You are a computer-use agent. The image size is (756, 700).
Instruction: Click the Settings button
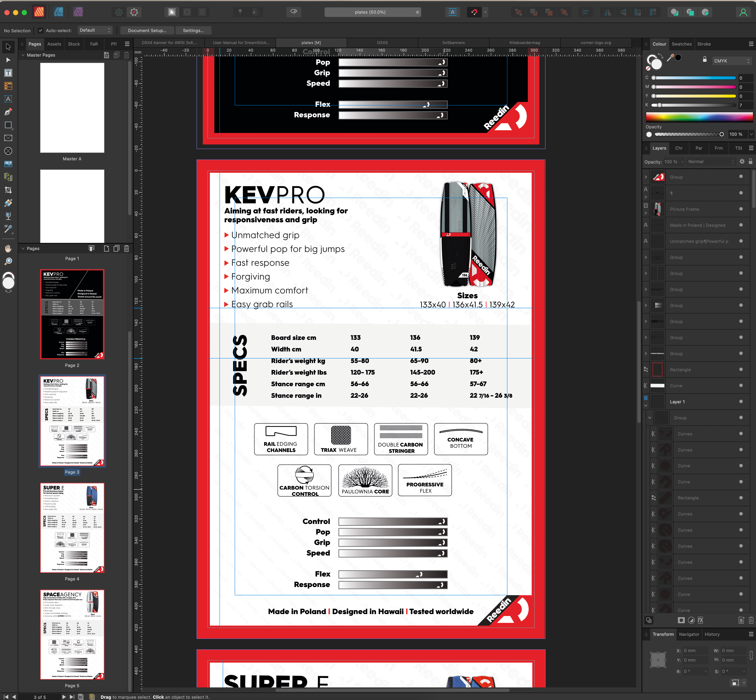[x=193, y=31]
